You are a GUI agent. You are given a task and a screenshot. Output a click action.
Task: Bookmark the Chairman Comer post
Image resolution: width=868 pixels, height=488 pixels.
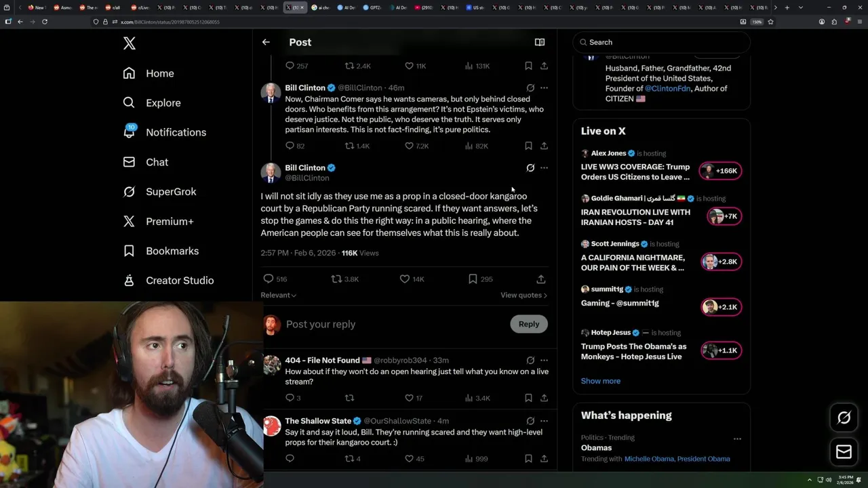tap(528, 146)
